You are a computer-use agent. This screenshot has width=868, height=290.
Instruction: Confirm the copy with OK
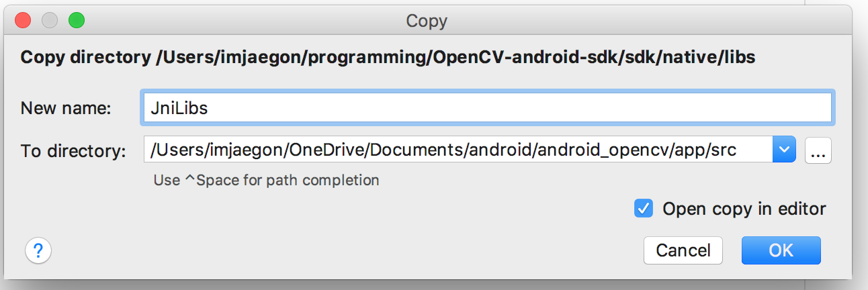click(x=781, y=250)
